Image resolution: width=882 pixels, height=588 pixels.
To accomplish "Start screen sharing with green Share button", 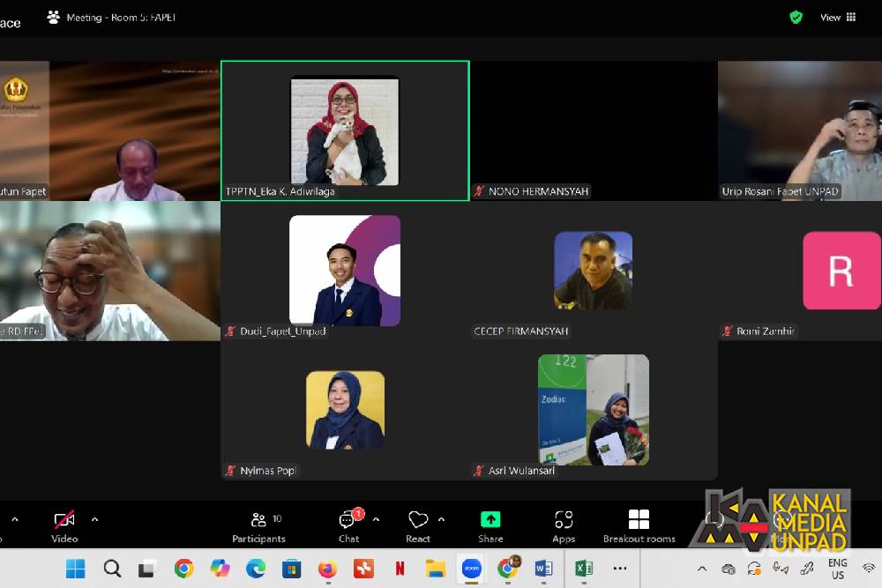I will (490, 520).
